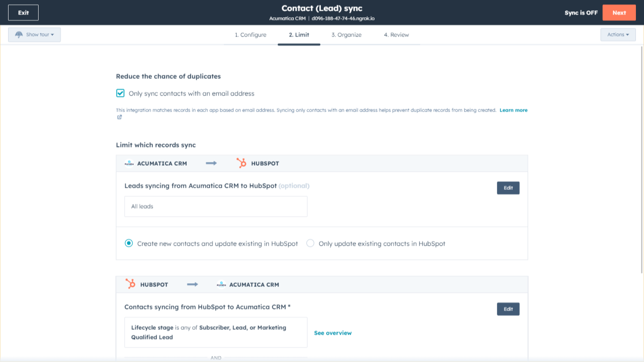Viewport: 644px width, 362px height.
Task: Uncheck Only sync contacts with an email address
Action: coord(121,93)
